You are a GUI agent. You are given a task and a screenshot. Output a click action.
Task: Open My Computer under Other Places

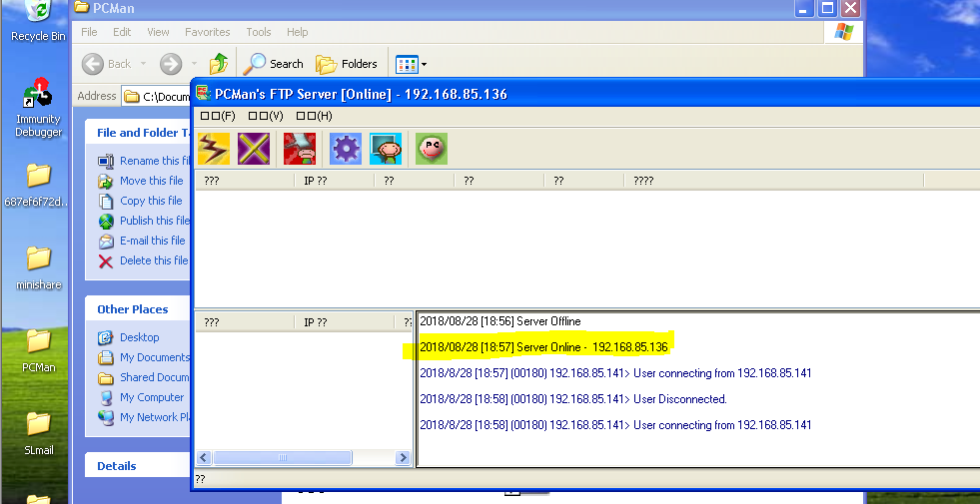pyautogui.click(x=141, y=397)
